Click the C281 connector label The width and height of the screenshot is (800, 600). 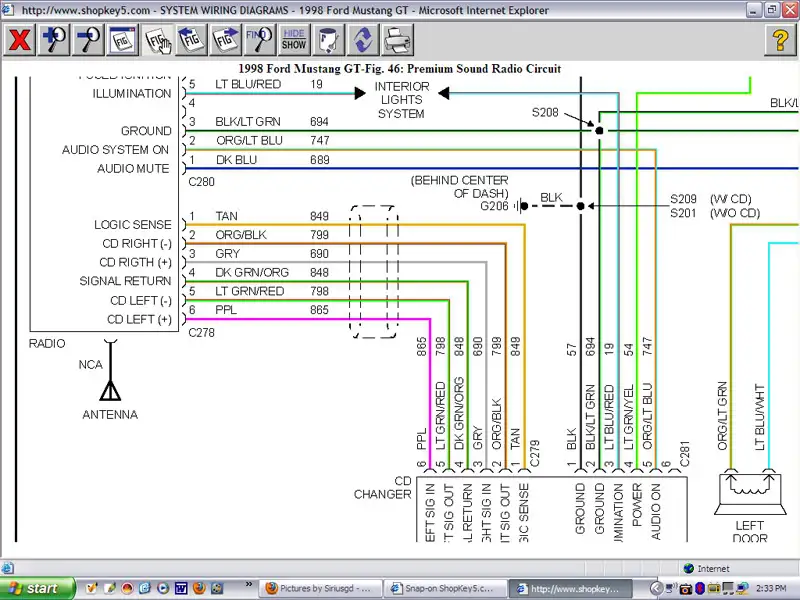click(x=685, y=454)
